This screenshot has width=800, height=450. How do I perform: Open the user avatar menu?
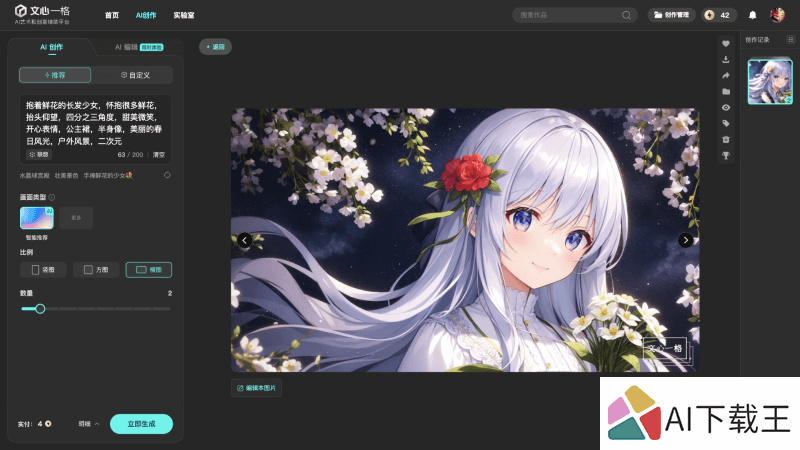[x=777, y=15]
